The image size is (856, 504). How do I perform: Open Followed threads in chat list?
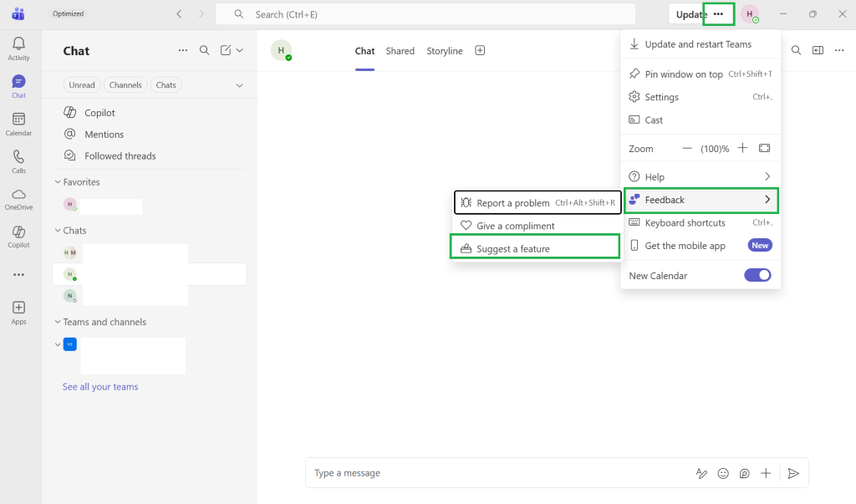[149, 155]
